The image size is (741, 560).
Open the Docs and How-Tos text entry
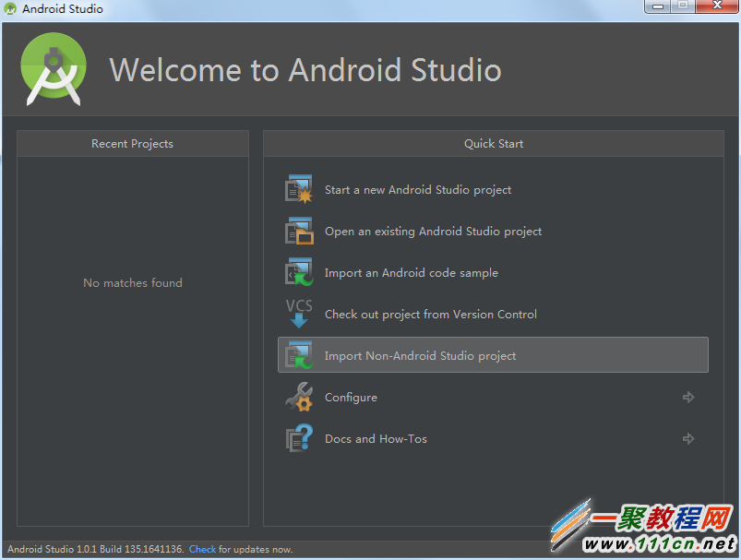[x=376, y=439]
